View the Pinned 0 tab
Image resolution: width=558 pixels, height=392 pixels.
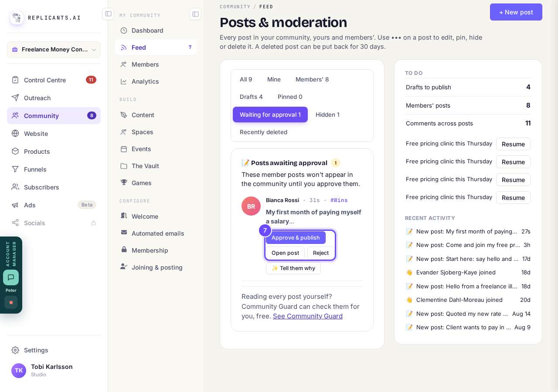(x=290, y=97)
